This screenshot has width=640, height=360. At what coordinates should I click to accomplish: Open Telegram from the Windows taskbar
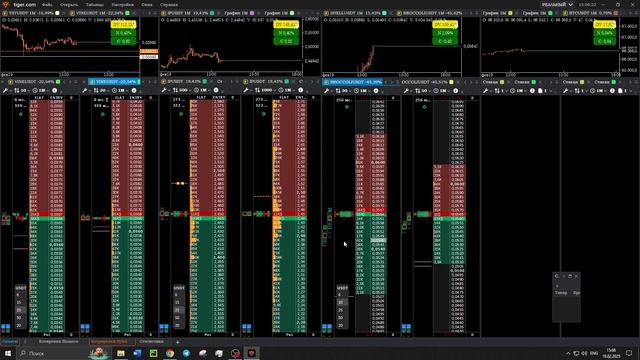[x=186, y=353]
